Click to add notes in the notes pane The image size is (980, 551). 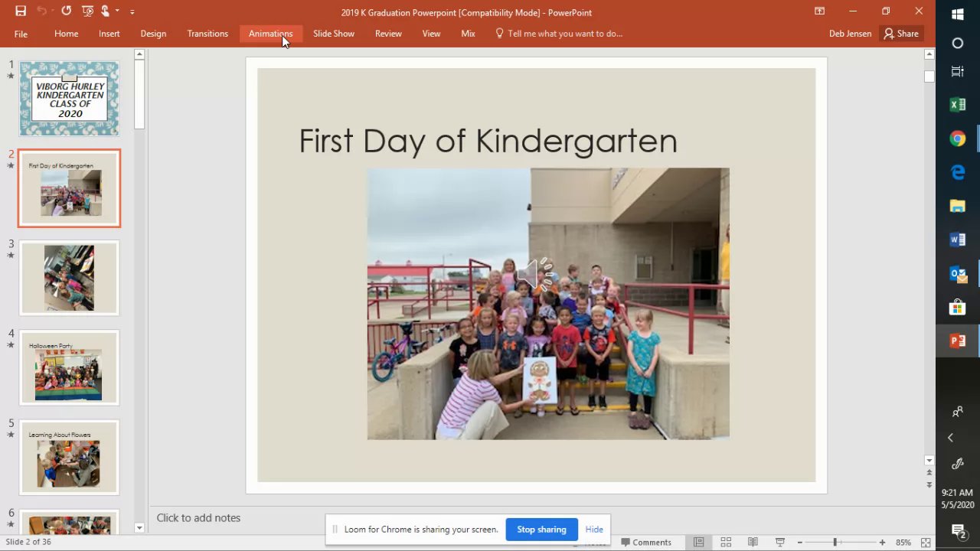click(198, 518)
